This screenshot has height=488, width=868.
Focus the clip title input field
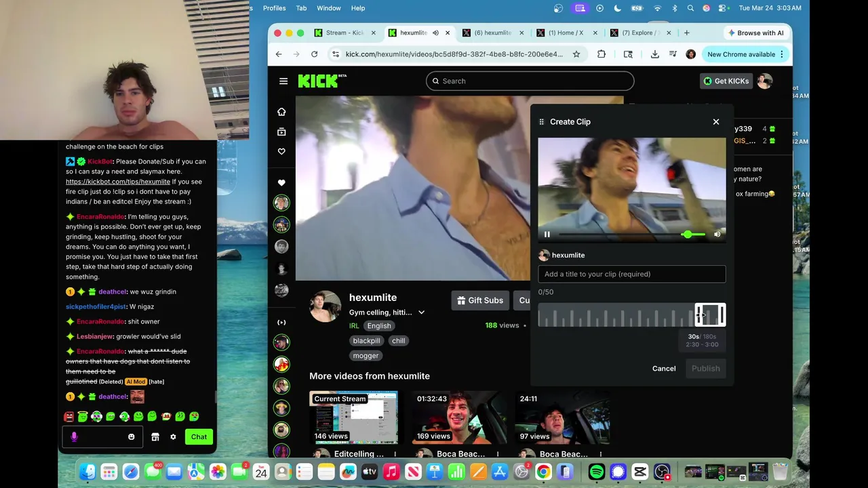(x=632, y=274)
